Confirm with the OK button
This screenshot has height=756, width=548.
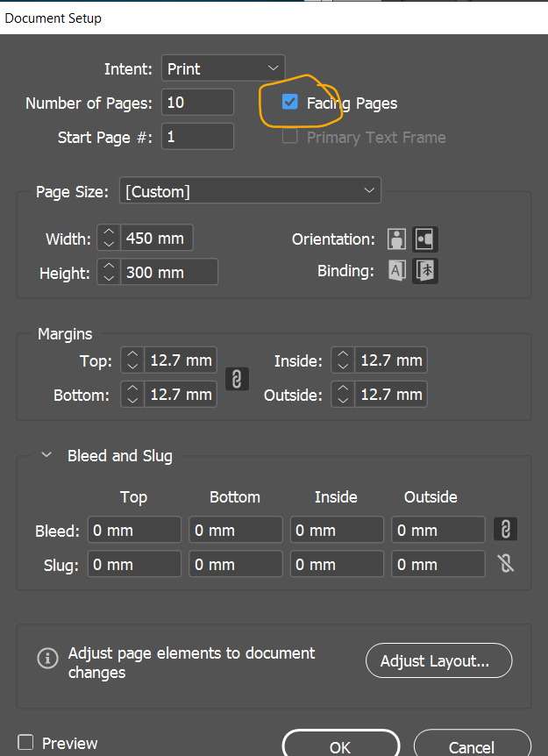pyautogui.click(x=339, y=746)
